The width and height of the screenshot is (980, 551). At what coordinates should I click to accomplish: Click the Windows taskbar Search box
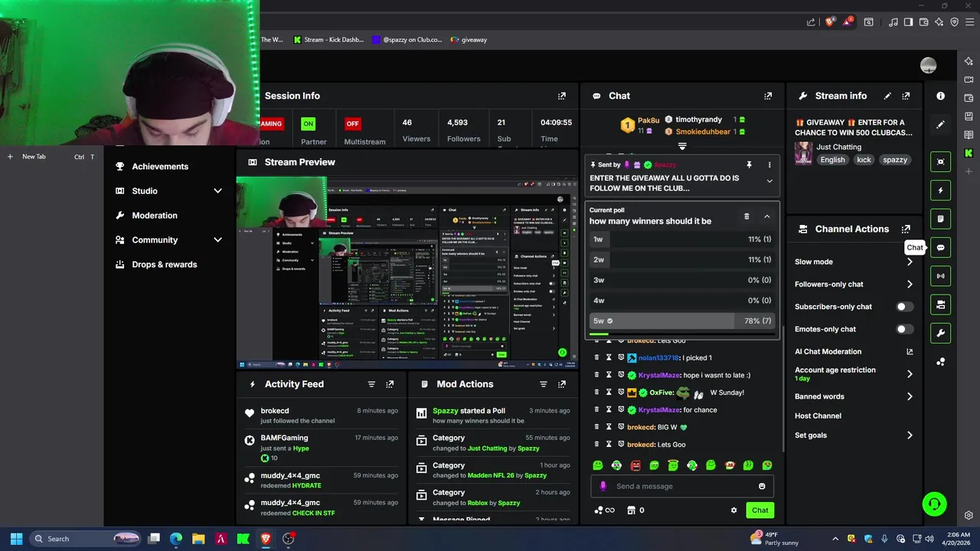86,539
